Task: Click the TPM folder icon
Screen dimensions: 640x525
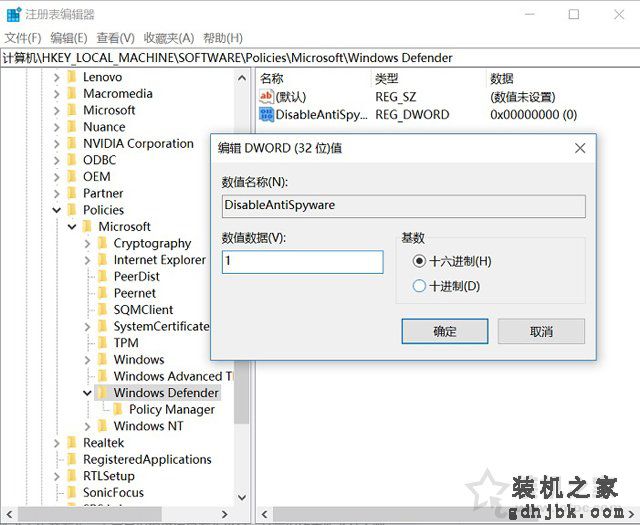Action: coord(103,343)
